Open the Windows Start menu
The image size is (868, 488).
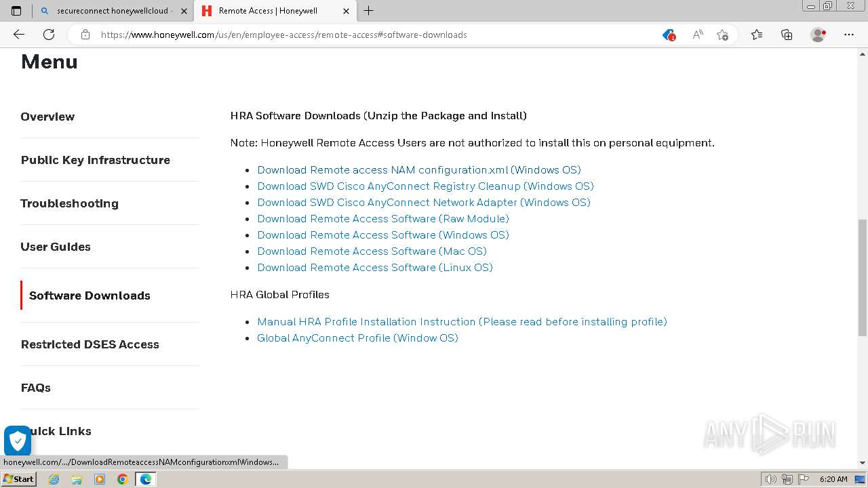[18, 479]
